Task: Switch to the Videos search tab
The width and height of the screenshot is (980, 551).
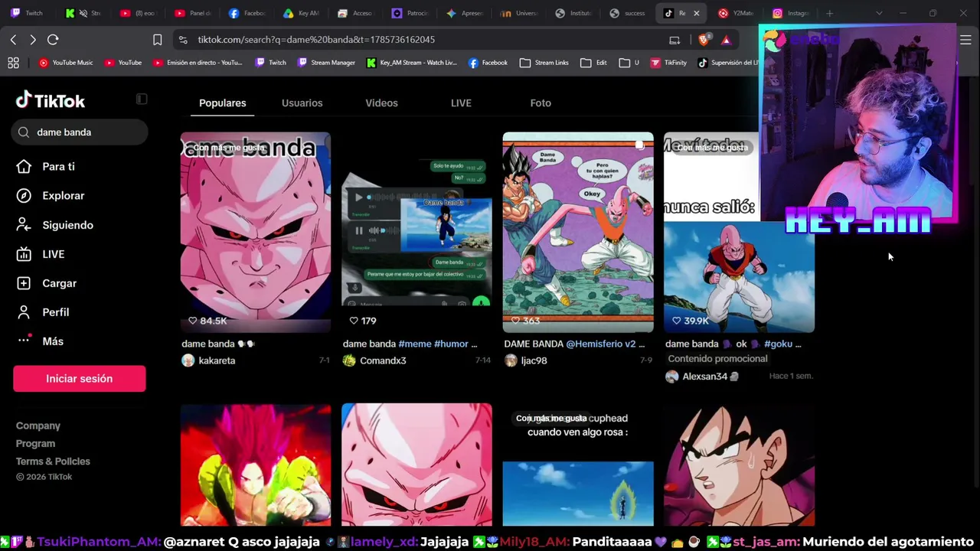Action: click(381, 103)
